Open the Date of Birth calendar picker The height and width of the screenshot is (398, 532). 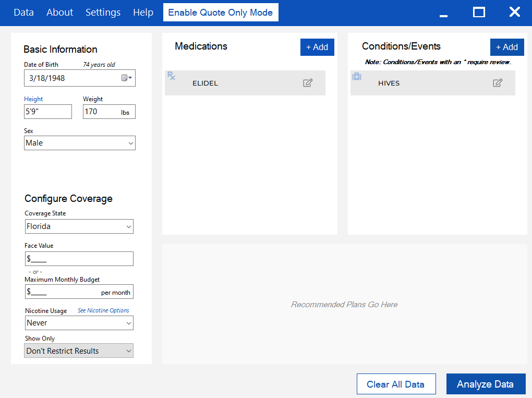(127, 78)
